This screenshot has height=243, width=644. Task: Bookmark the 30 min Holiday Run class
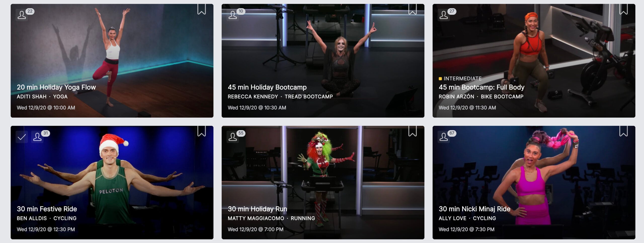(x=413, y=131)
